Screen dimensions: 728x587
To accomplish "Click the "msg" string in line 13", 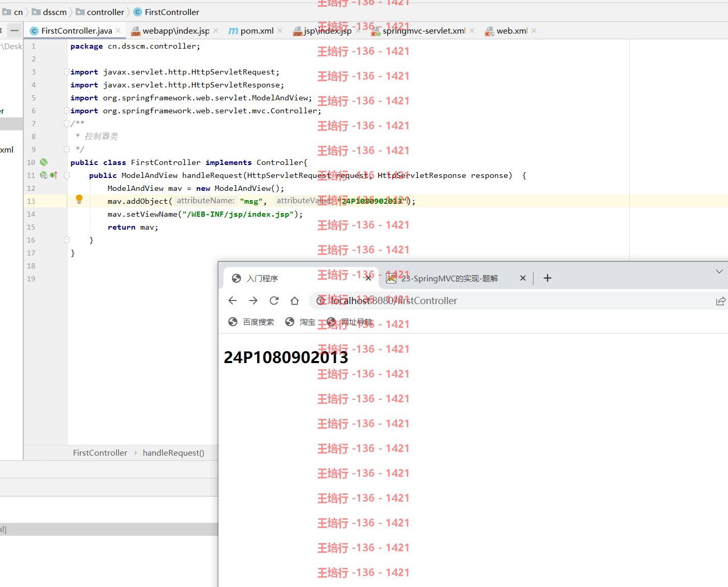I will (251, 201).
